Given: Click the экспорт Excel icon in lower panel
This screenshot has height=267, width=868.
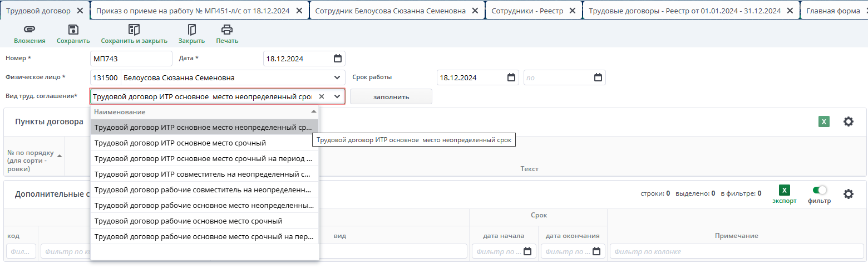Looking at the screenshot, I should point(784,190).
